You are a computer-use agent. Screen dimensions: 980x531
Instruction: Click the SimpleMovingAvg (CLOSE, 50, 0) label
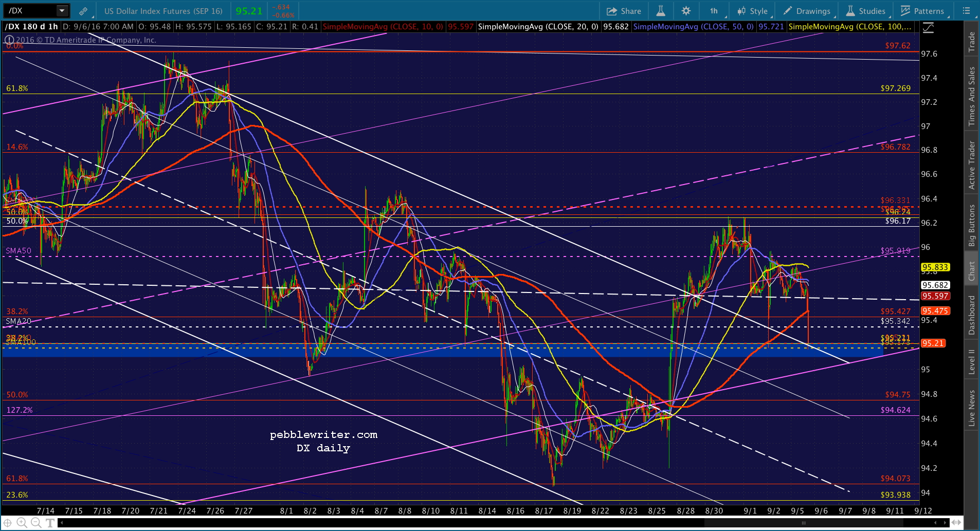tap(693, 27)
